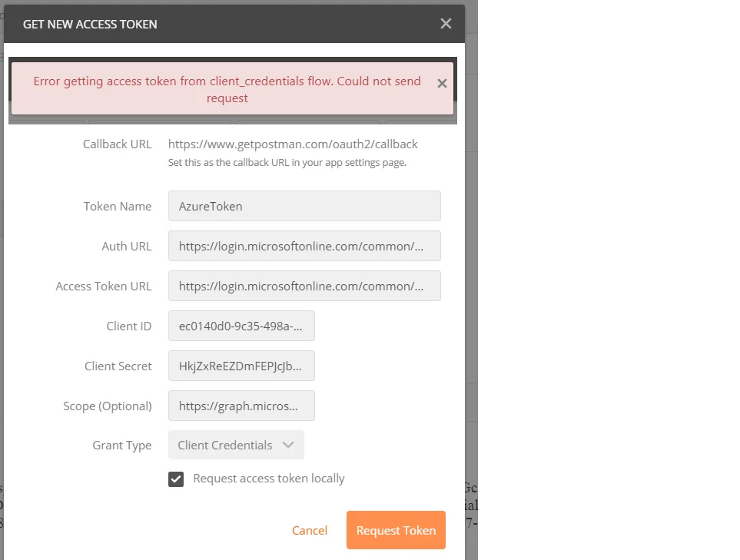
Task: Click the callback URL hint text
Action: point(287,163)
